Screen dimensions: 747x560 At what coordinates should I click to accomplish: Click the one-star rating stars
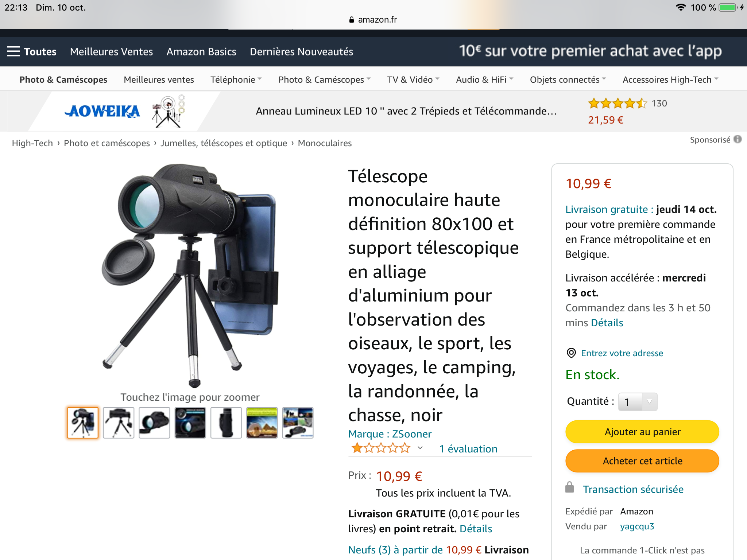click(x=380, y=448)
